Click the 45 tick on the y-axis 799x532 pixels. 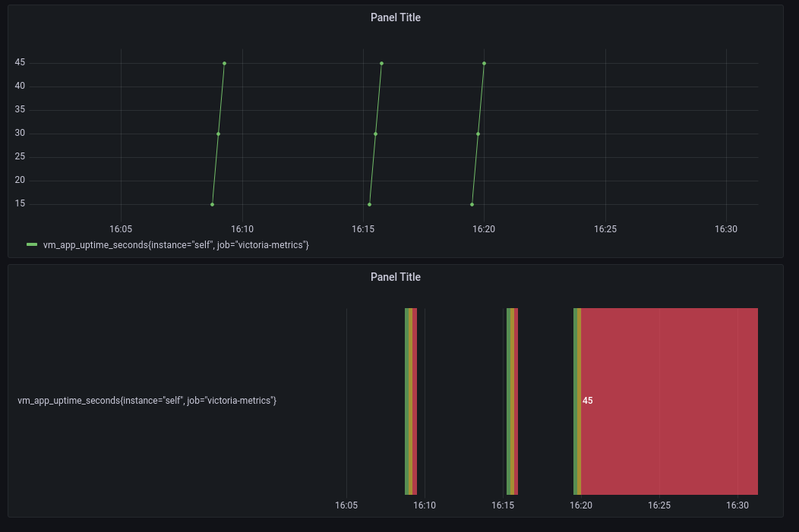tap(19, 62)
